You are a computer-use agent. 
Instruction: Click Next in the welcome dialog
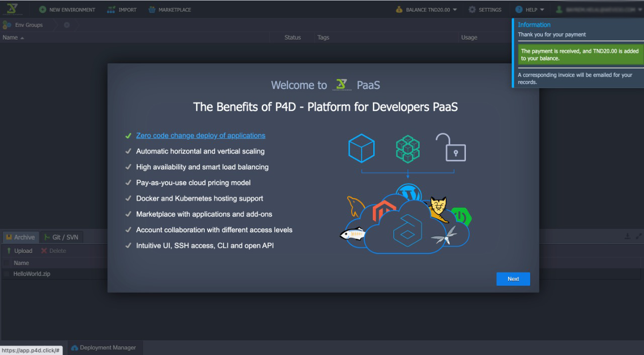click(513, 279)
